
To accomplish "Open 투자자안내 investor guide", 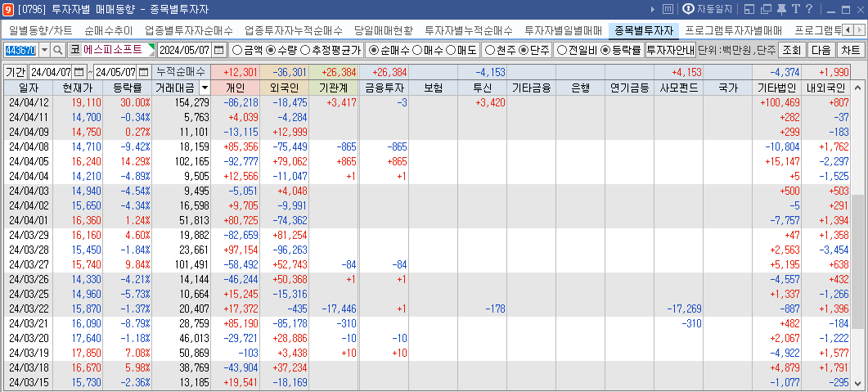I will click(670, 51).
